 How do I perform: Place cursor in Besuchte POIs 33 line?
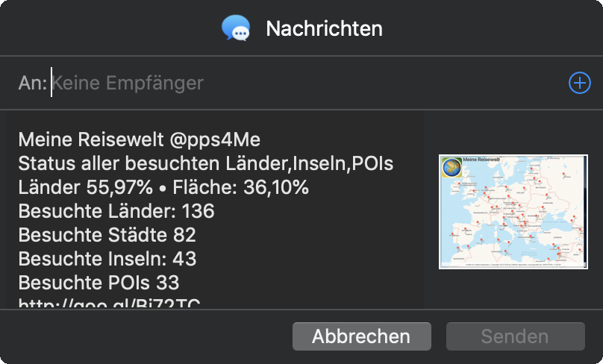click(99, 283)
